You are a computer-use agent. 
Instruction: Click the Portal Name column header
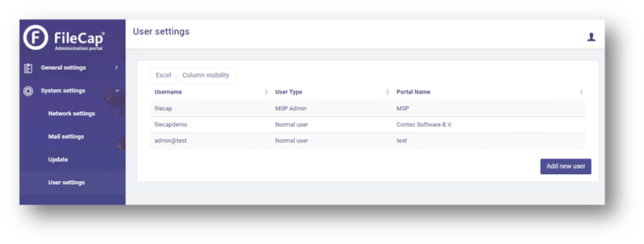[413, 92]
